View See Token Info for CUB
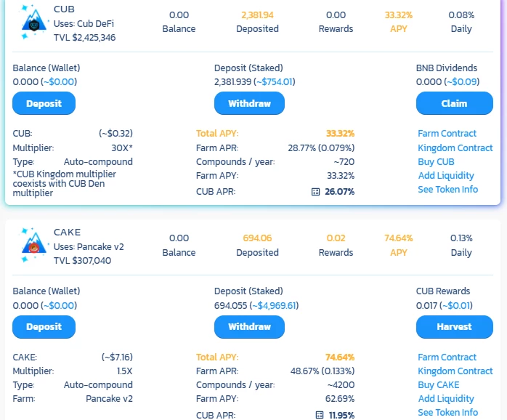 [x=448, y=190]
